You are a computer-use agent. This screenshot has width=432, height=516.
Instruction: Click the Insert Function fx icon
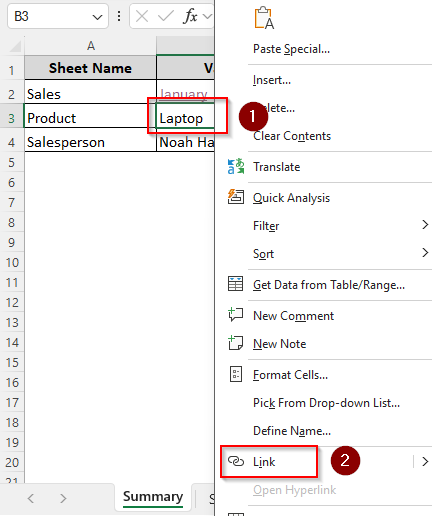tap(190, 16)
